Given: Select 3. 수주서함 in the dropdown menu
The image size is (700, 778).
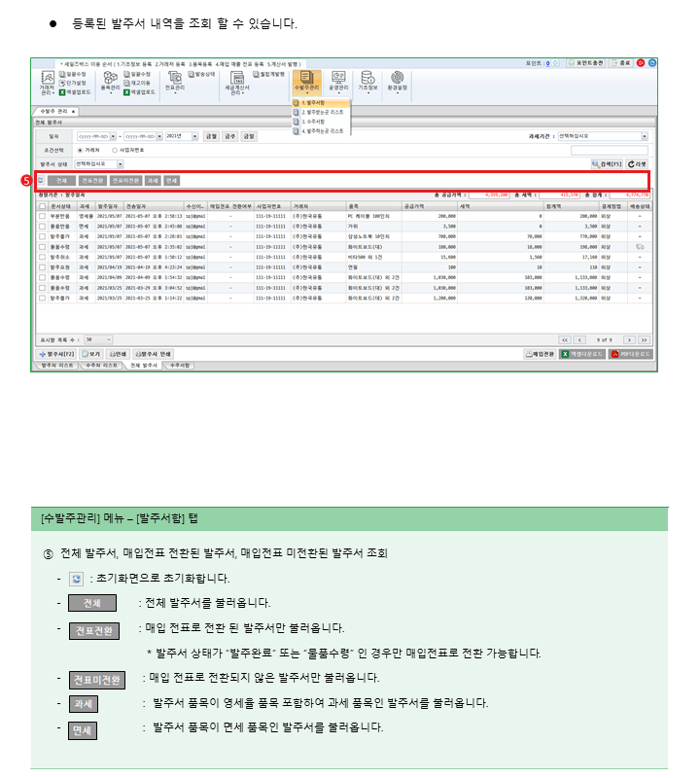Looking at the screenshot, I should pos(322,122).
